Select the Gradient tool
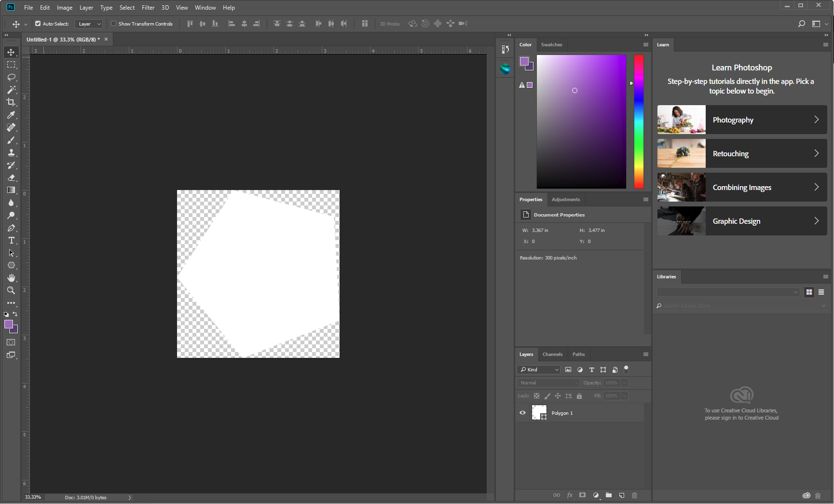The height and width of the screenshot is (504, 834). [x=11, y=190]
